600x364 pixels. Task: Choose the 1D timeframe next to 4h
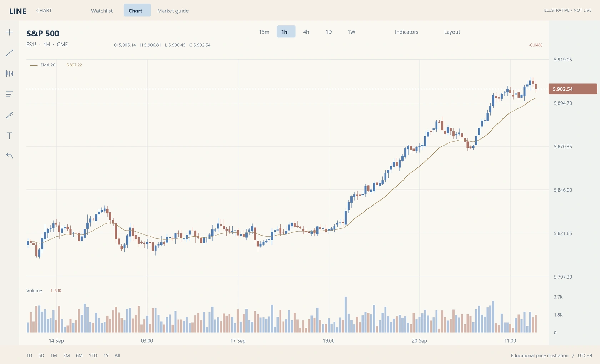[329, 32]
